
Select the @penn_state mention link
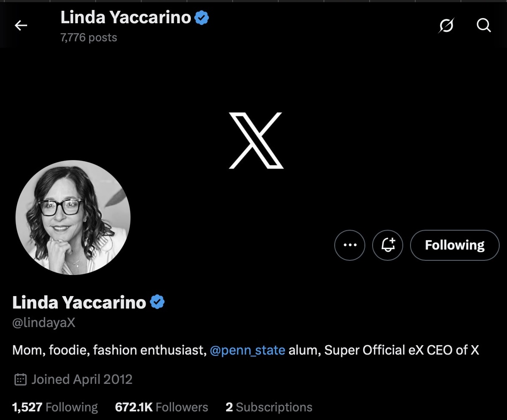[x=248, y=350]
